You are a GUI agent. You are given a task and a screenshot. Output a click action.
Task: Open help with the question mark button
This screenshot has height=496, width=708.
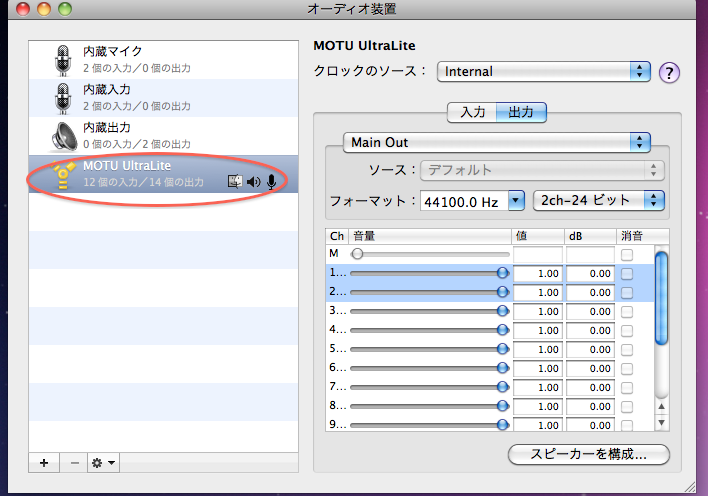pyautogui.click(x=669, y=72)
